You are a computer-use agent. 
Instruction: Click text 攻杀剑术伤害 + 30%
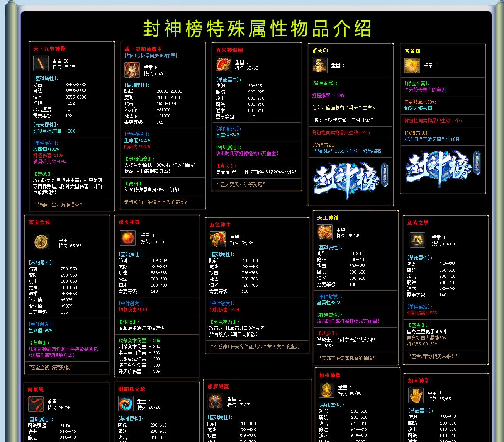139,340
